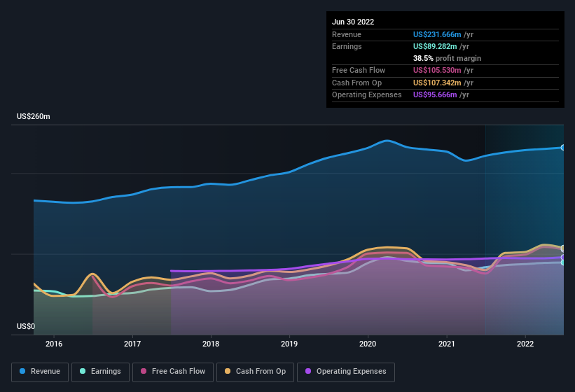Click the US$260m y-axis label
Viewport: 575px width, 392px height.
[34, 116]
